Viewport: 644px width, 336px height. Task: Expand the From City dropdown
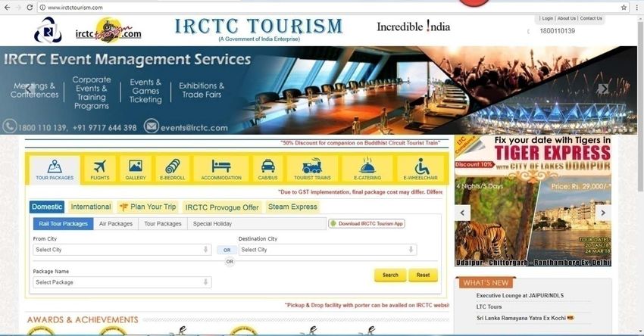coord(122,250)
